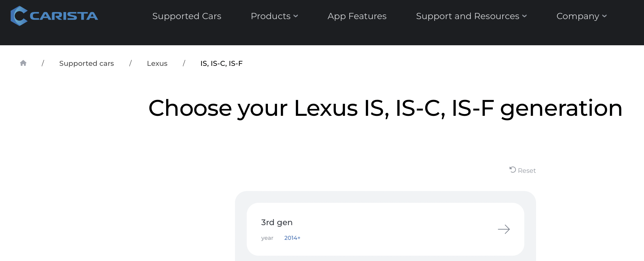Click the Carista hexagon logo icon
Viewport: 644px width, 261px height.
coord(19,16)
